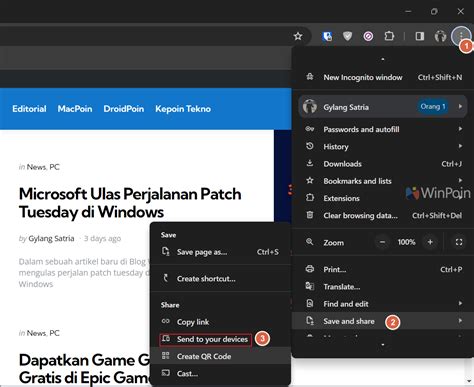Click the 100% zoom level value
This screenshot has height=387, width=474.
point(406,242)
